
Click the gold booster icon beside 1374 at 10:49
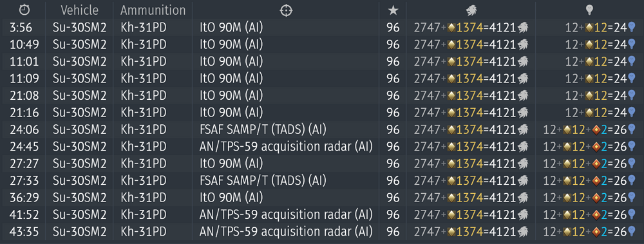coord(452,45)
